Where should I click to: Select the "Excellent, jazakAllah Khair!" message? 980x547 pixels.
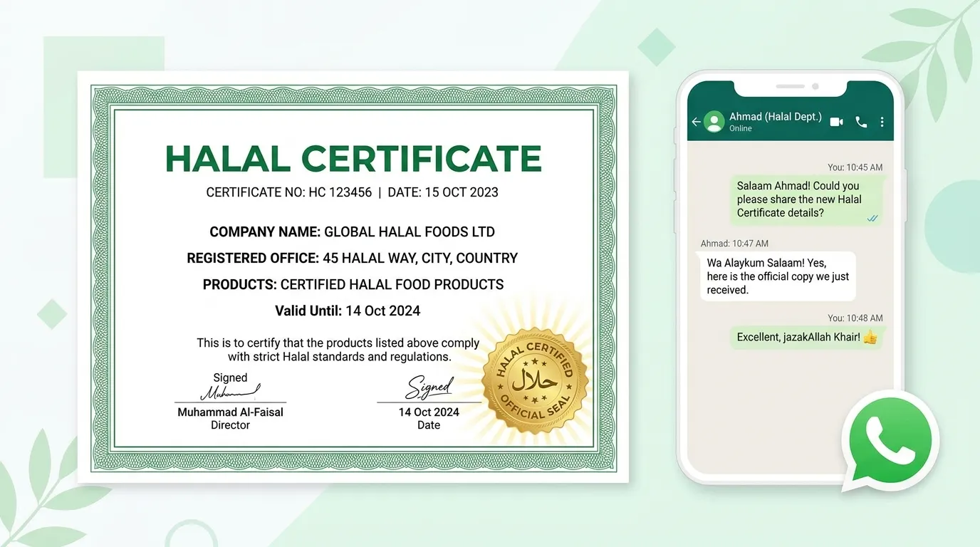806,337
